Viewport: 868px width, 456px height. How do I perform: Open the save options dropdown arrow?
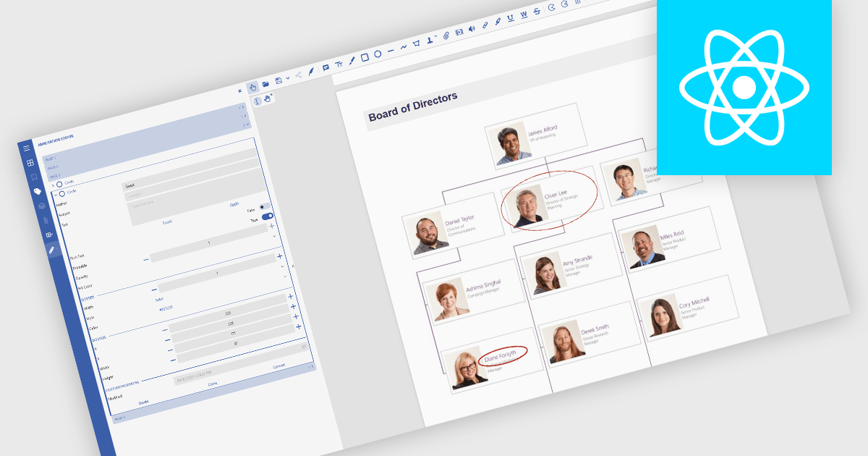[x=287, y=77]
